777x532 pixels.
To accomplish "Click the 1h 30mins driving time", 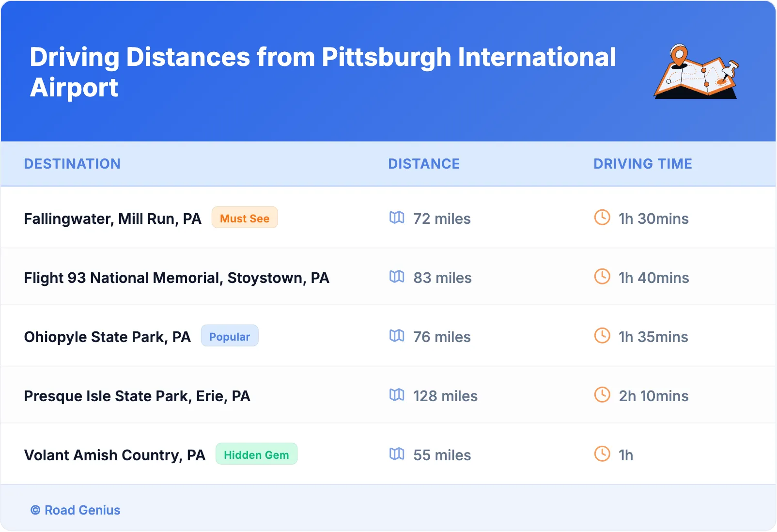I will tap(653, 219).
